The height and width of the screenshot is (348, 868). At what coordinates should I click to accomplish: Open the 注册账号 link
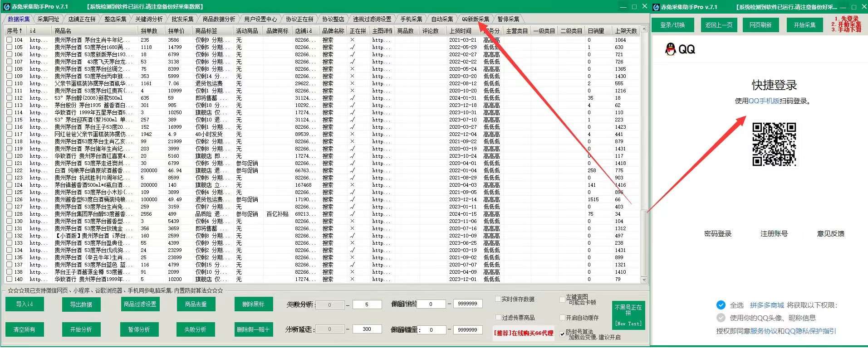coord(774,234)
